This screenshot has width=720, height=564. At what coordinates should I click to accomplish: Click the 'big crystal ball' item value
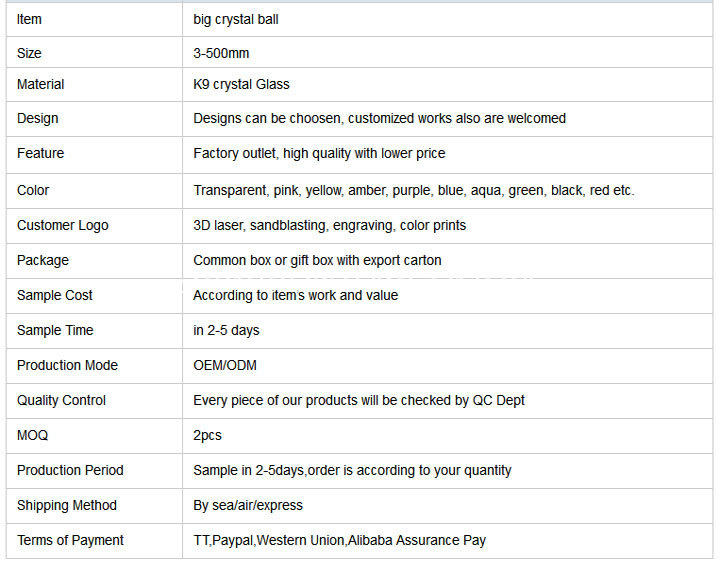(236, 20)
